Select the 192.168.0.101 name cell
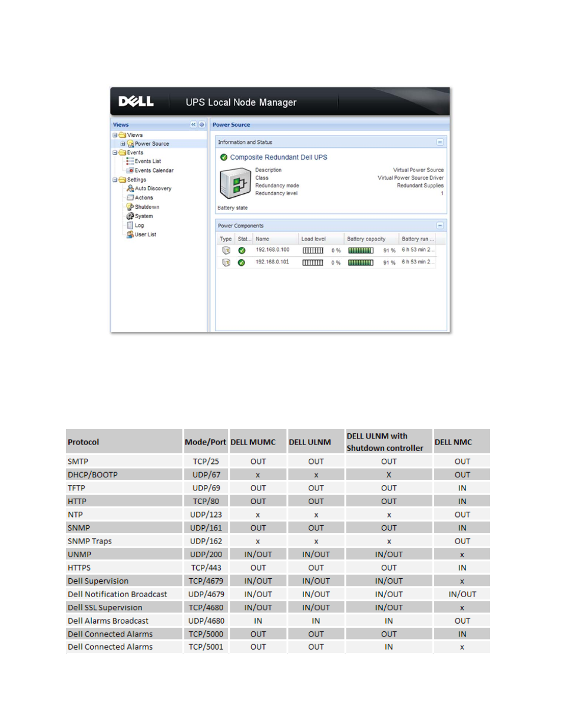562x728 pixels. [273, 262]
